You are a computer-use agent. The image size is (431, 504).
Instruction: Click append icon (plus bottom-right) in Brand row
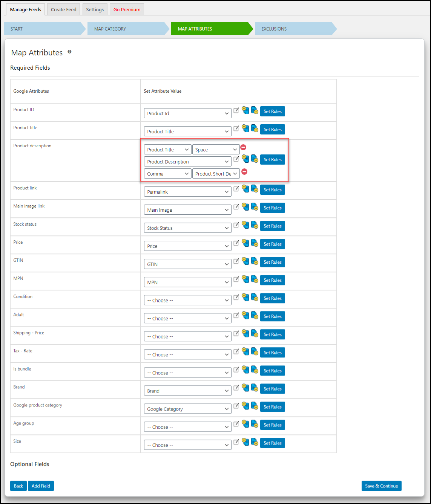coord(255,388)
